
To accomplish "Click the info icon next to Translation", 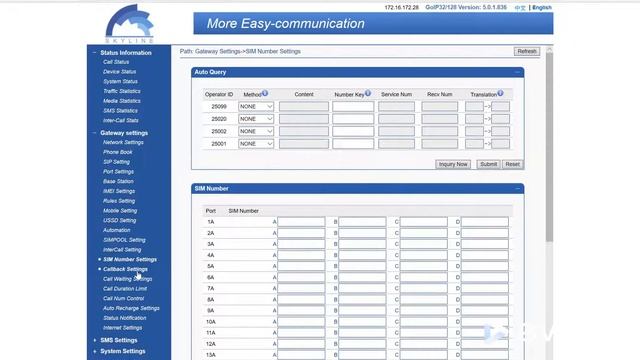I will pyautogui.click(x=500, y=93).
